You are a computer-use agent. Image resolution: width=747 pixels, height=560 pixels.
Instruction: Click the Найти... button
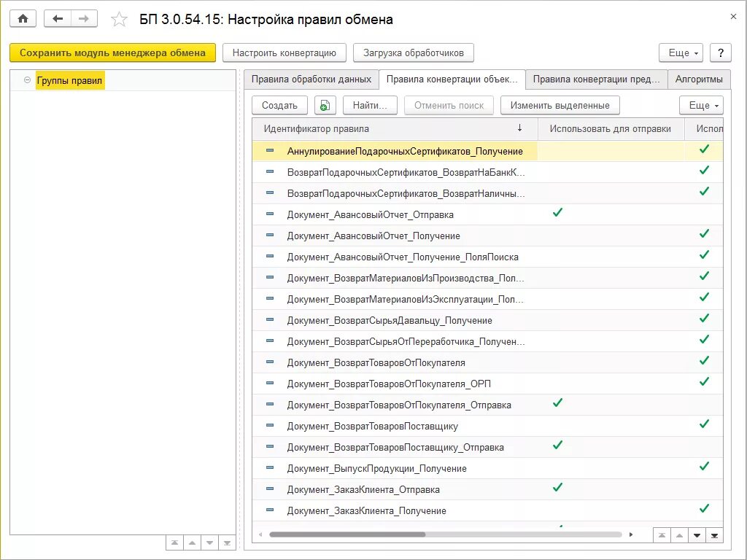click(x=370, y=105)
